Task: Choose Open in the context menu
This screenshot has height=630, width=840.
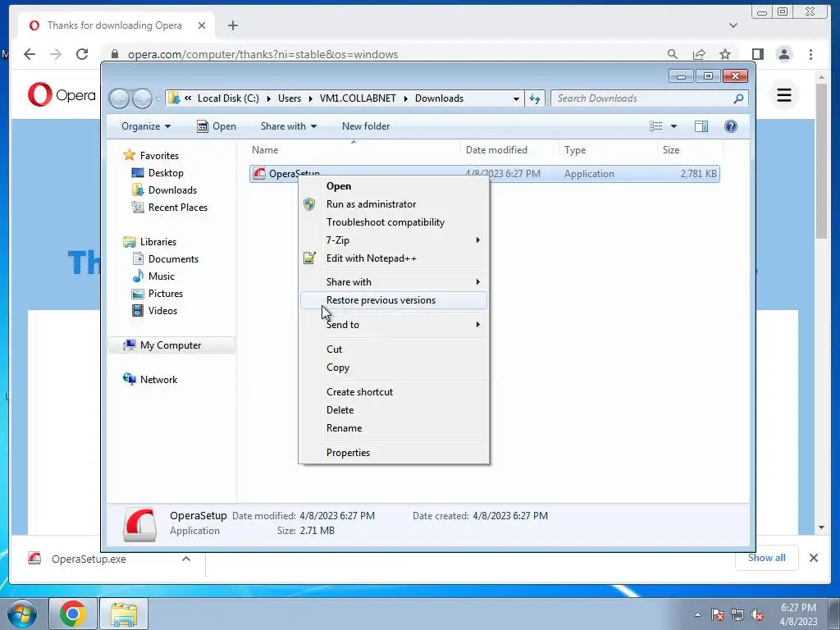Action: [x=394, y=186]
